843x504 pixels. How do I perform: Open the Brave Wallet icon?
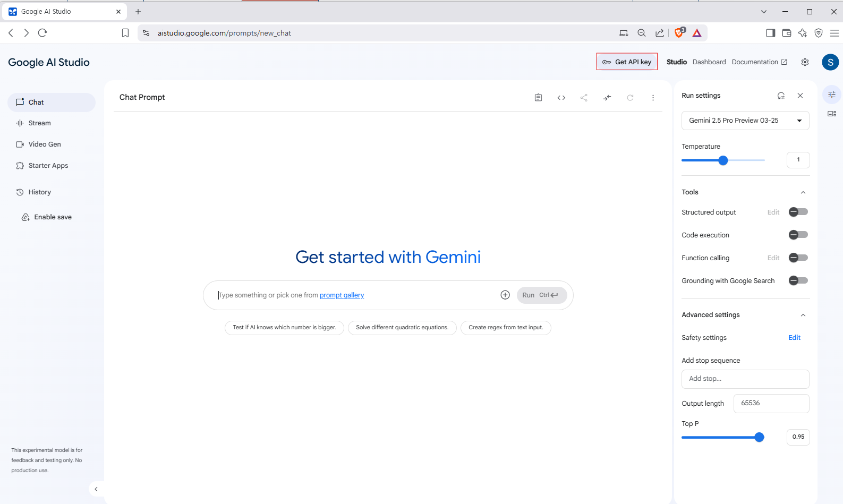[x=787, y=33]
